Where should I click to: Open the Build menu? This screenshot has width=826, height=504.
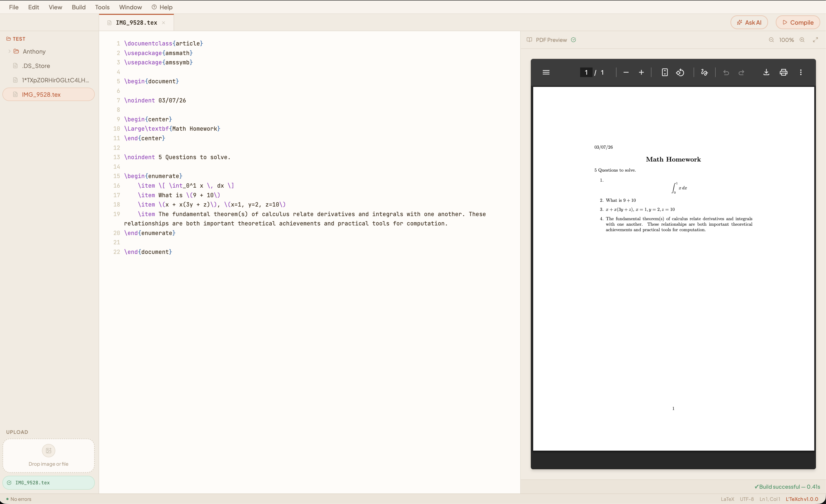pyautogui.click(x=79, y=7)
